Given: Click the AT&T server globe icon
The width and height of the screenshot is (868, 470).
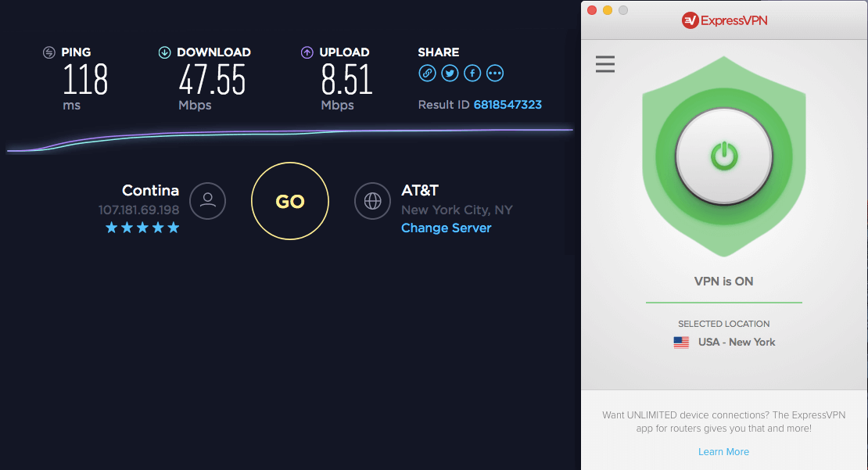Looking at the screenshot, I should [x=372, y=201].
